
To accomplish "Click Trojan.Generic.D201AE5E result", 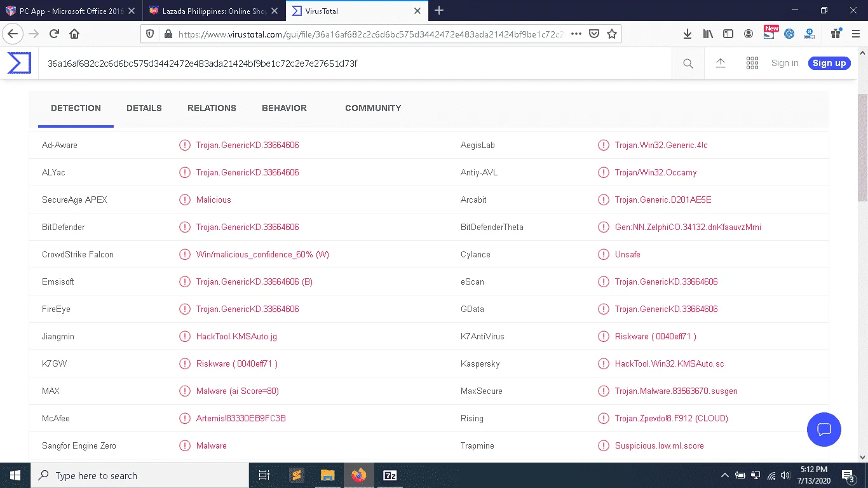I will (x=663, y=200).
